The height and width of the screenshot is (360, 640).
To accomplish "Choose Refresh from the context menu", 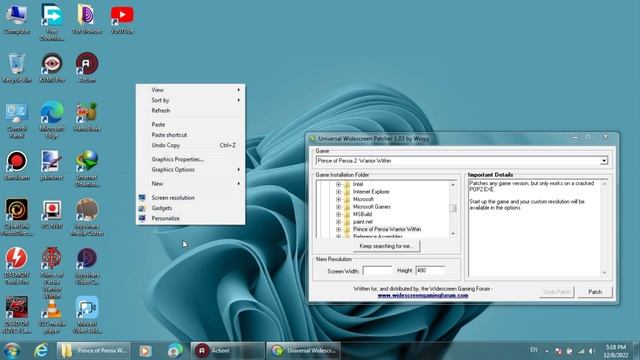I will coord(191,111).
